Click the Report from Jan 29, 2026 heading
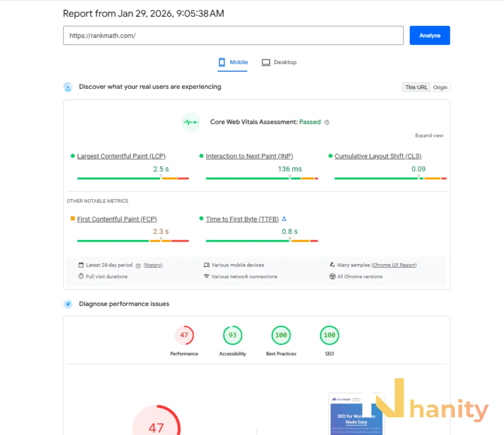Viewport: 504px width, 435px height. click(x=144, y=14)
